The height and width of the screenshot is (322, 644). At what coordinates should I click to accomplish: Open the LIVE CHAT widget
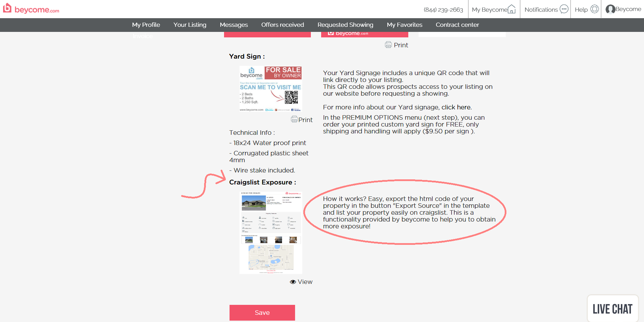[612, 309]
